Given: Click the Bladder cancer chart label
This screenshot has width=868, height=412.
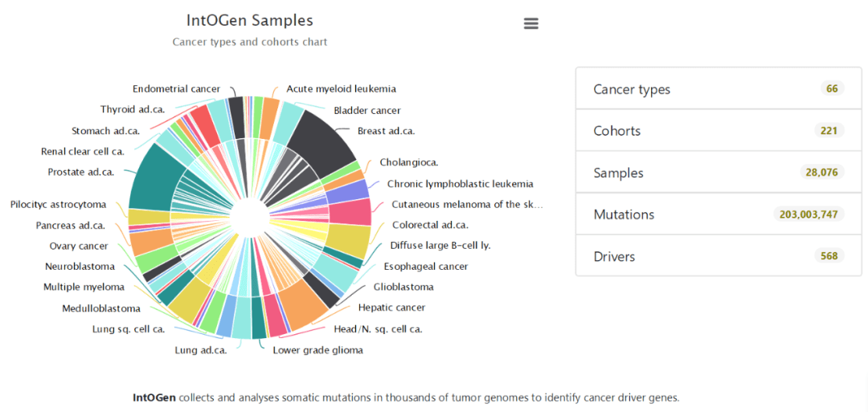Looking at the screenshot, I should (x=367, y=110).
